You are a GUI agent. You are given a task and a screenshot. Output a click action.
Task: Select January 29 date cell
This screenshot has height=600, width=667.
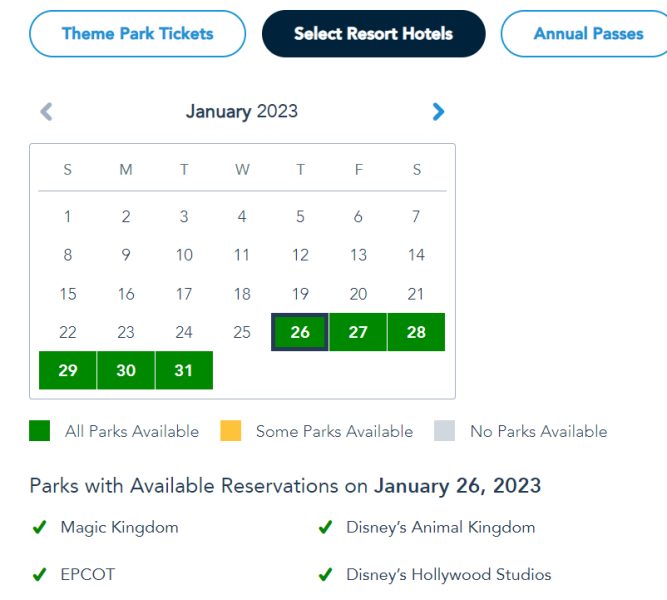pos(68,370)
